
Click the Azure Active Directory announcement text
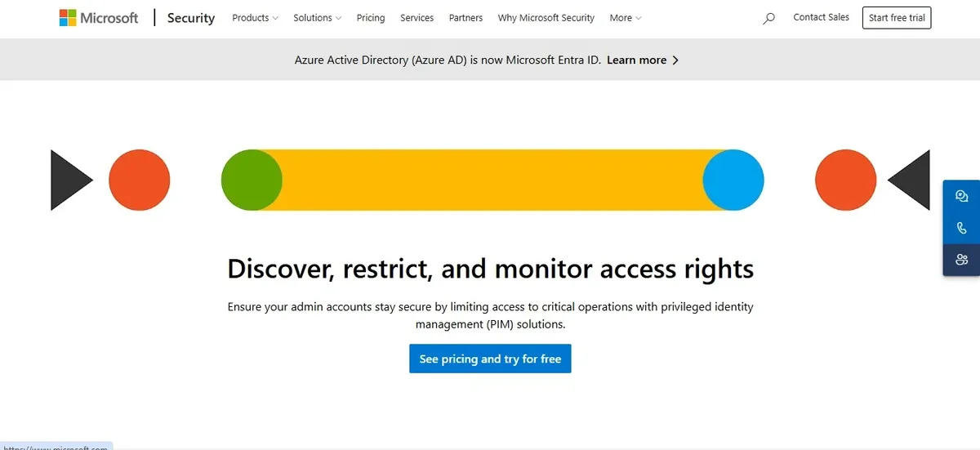pyautogui.click(x=448, y=60)
